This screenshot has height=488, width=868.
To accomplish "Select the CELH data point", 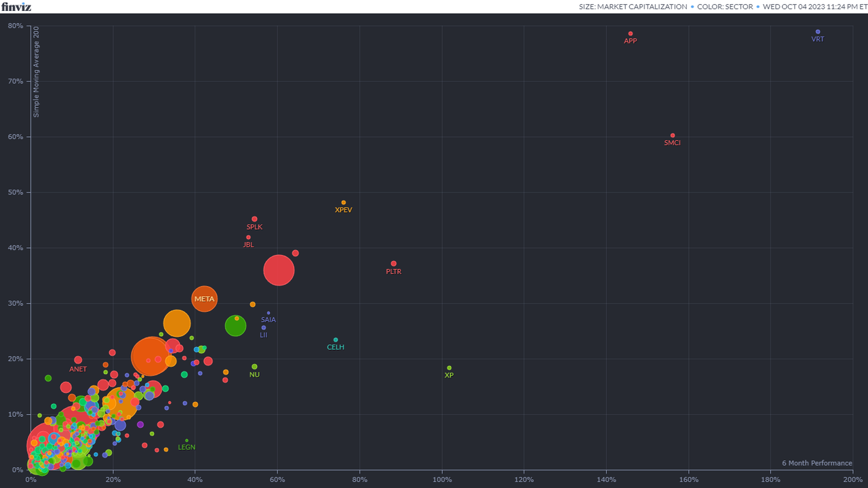I will 336,339.
